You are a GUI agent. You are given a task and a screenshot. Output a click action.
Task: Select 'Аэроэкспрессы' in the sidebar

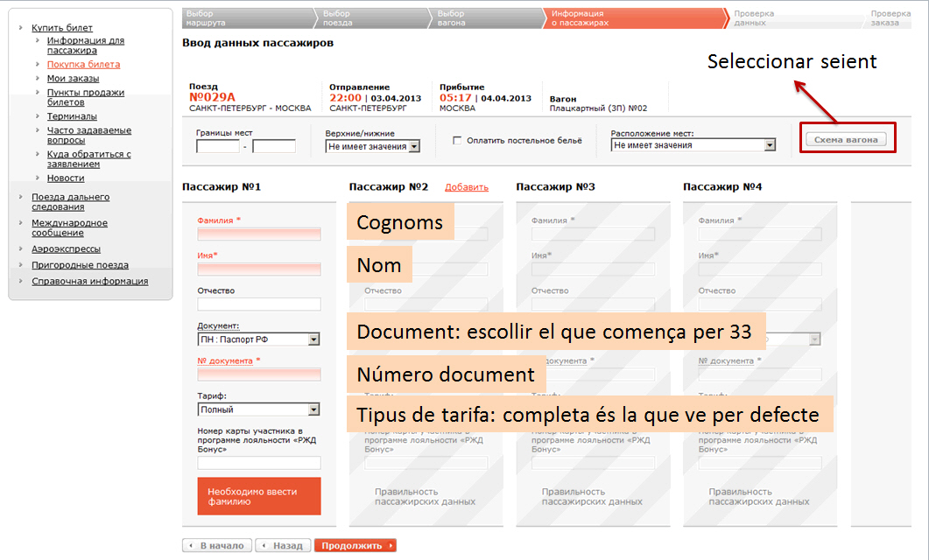coord(66,249)
